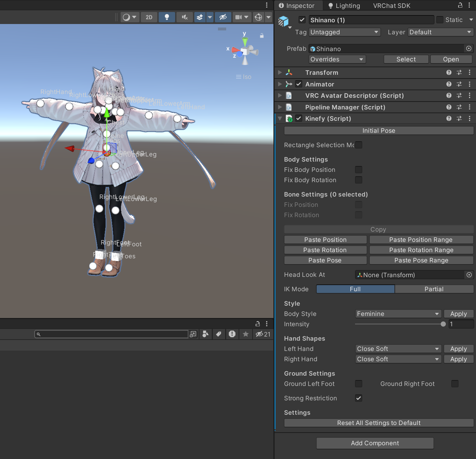Viewport: 476px width, 459px height.
Task: Click the object name field Shinano (1)
Action: (371, 20)
